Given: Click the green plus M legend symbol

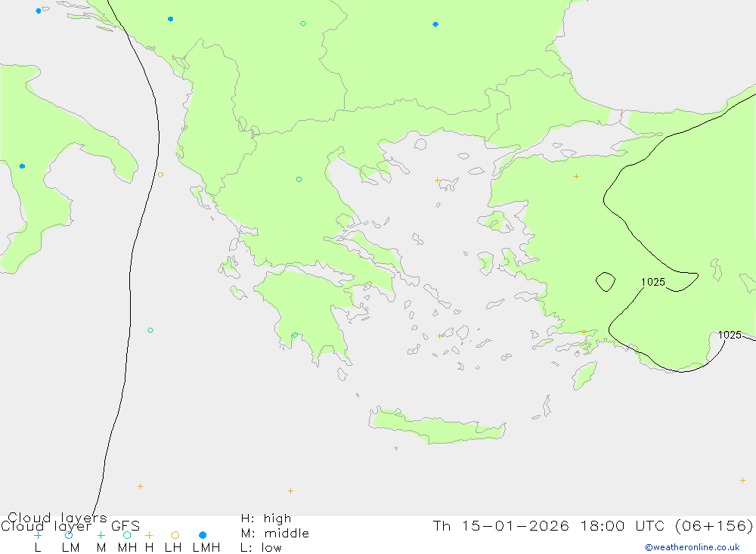Looking at the screenshot, I should (x=101, y=535).
